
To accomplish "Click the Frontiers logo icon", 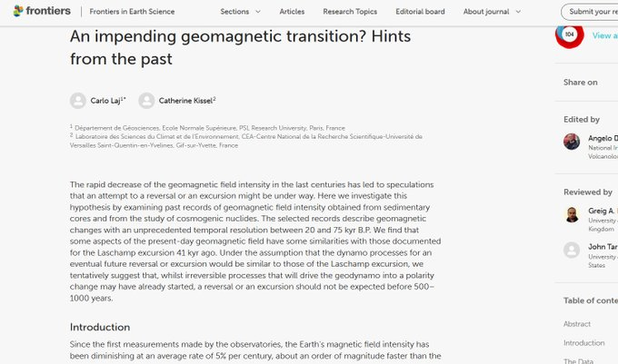I will pos(18,11).
